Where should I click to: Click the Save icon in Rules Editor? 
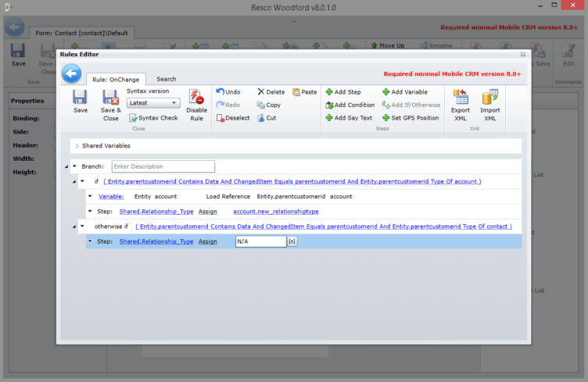click(80, 98)
